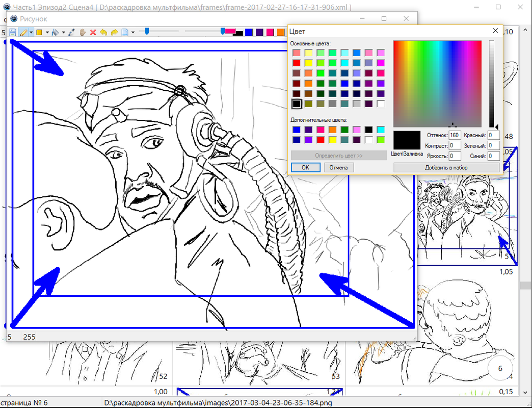This screenshot has height=408, width=532.
Task: Click the Отмена cancel button
Action: [338, 167]
